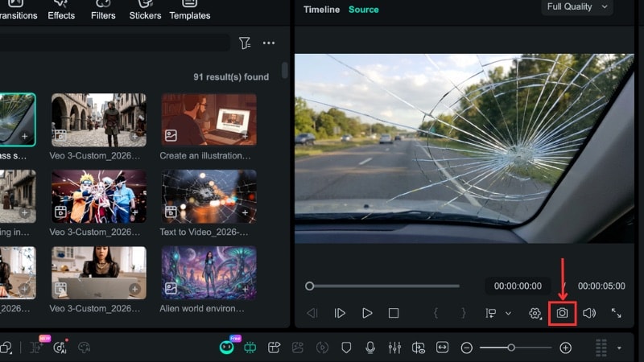The image size is (644, 362).
Task: Click the green icon next to the mascot
Action: pyautogui.click(x=250, y=348)
